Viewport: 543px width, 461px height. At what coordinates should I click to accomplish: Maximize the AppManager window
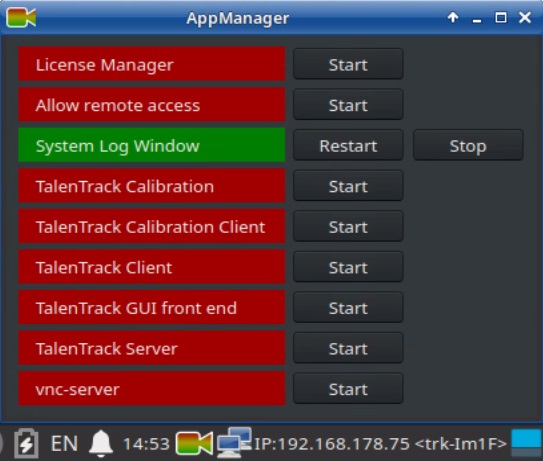(501, 17)
